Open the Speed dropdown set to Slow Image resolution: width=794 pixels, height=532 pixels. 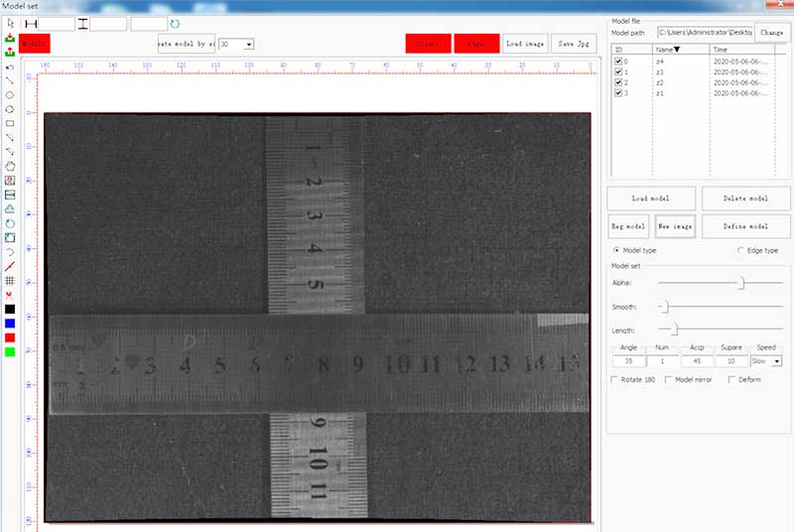coord(776,361)
